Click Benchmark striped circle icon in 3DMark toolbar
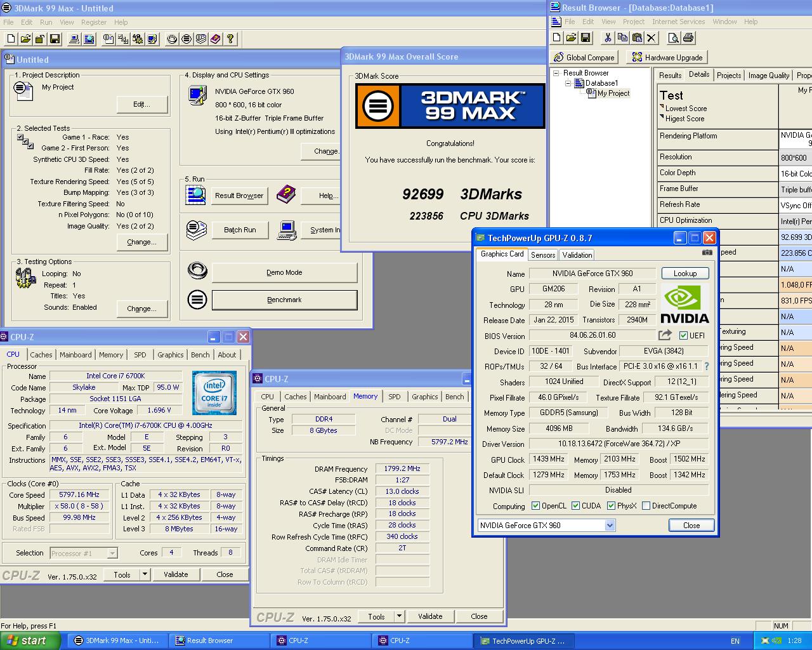The image size is (812, 650). tap(187, 39)
